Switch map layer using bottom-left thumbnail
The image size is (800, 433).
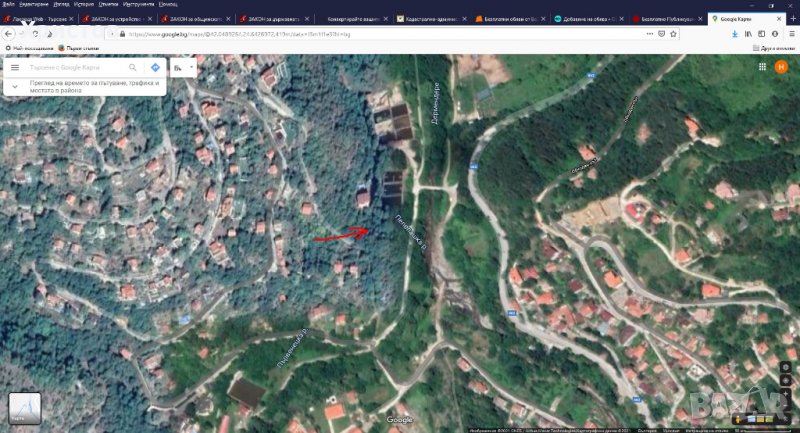pos(24,409)
